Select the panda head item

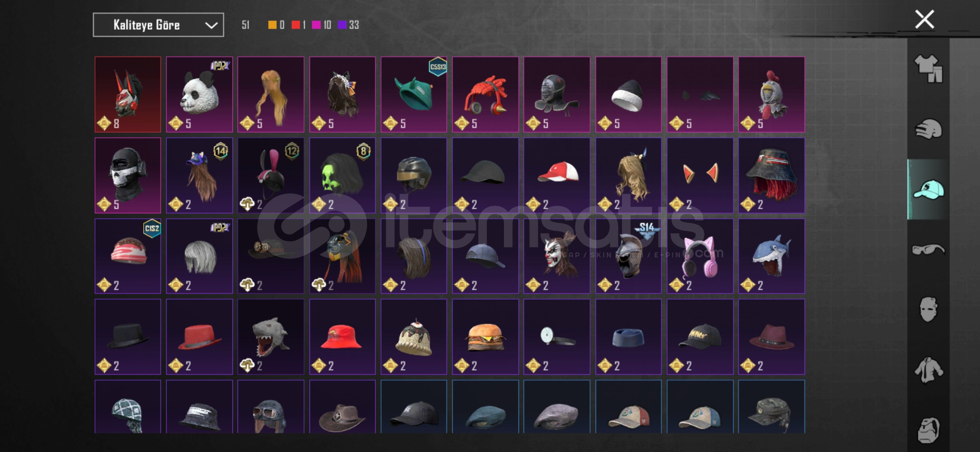pyautogui.click(x=199, y=95)
